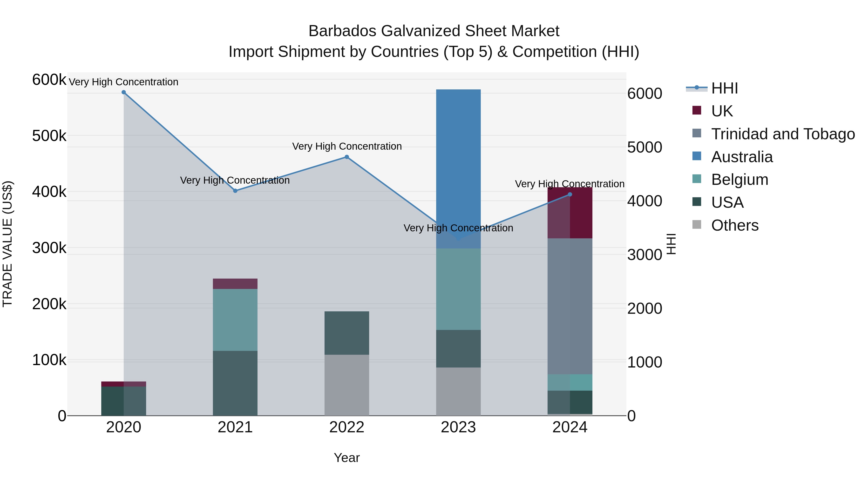Click the USA bar segment in 2020
868x488 pixels.
[124, 401]
